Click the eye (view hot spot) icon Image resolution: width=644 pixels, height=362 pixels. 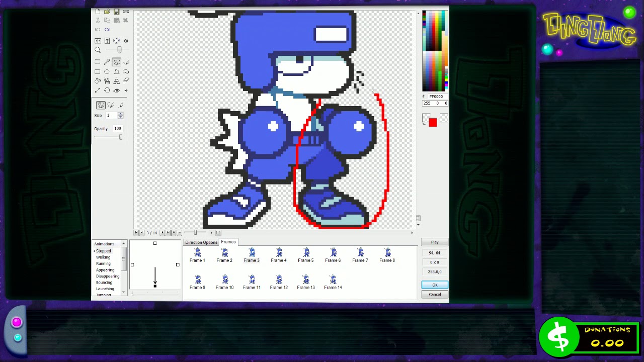coord(116,90)
